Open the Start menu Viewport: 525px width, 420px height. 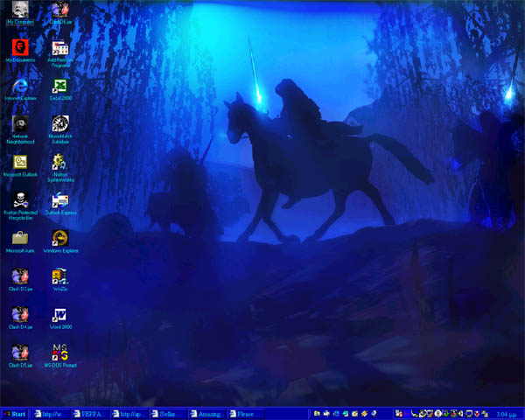[15, 414]
